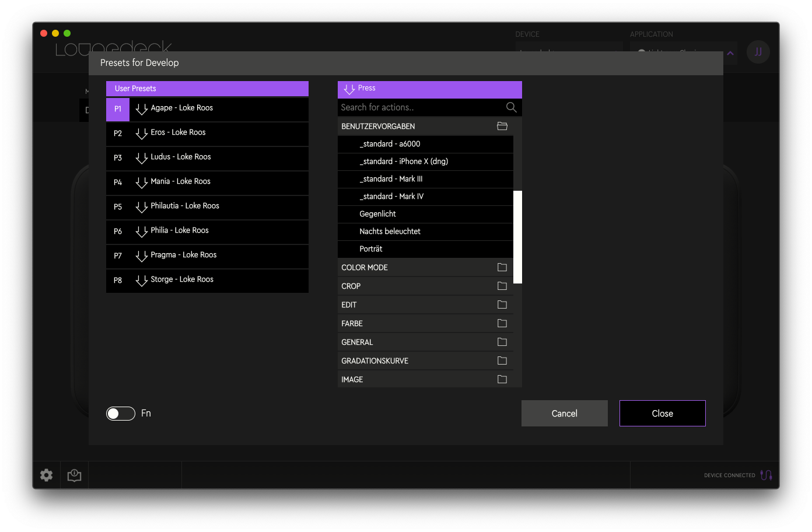Expand the GENERAL folder
812x532 pixels.
coord(502,342)
